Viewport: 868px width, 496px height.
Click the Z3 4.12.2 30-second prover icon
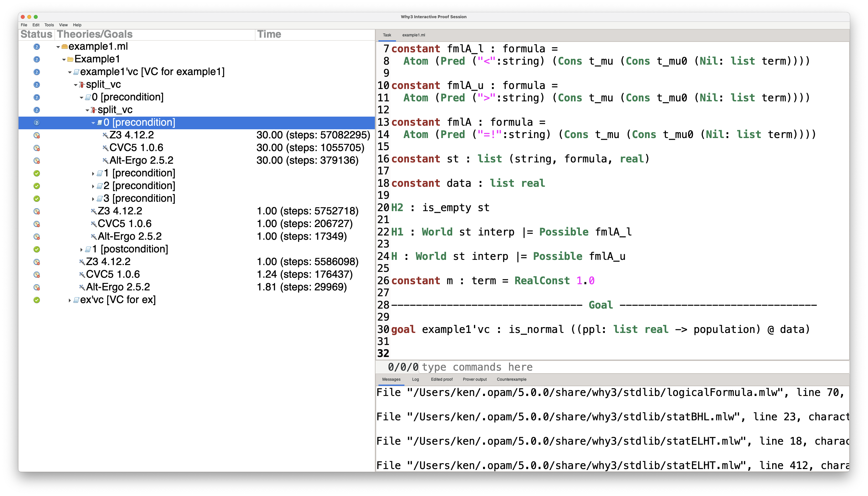(x=106, y=135)
